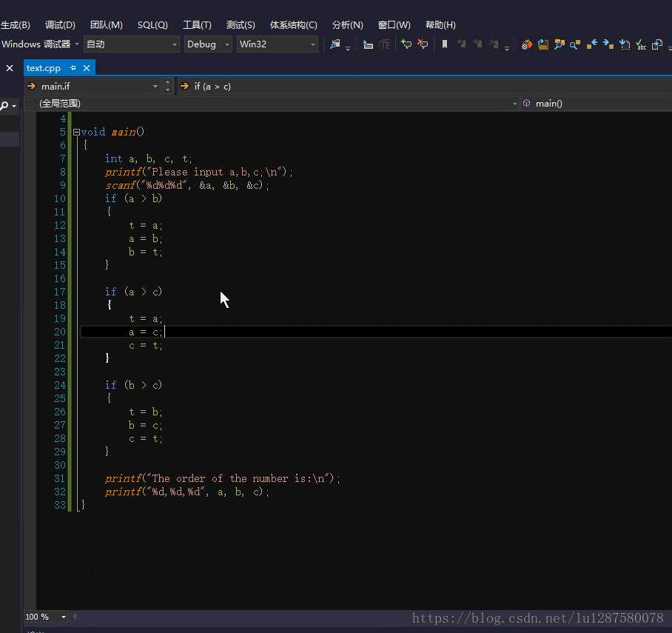Open the 帮助(H) menu
Viewport: 672px width, 633px height.
(x=440, y=25)
